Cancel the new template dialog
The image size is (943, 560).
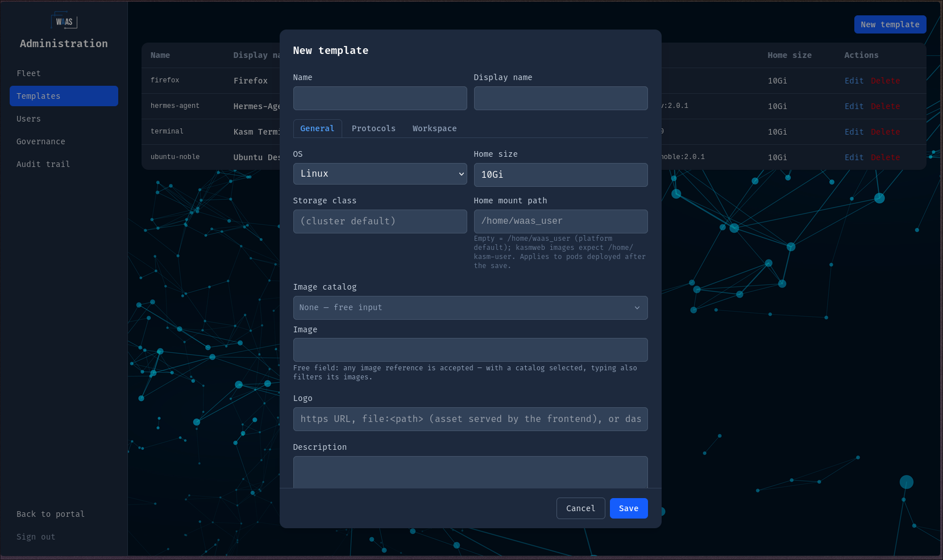[x=580, y=508]
